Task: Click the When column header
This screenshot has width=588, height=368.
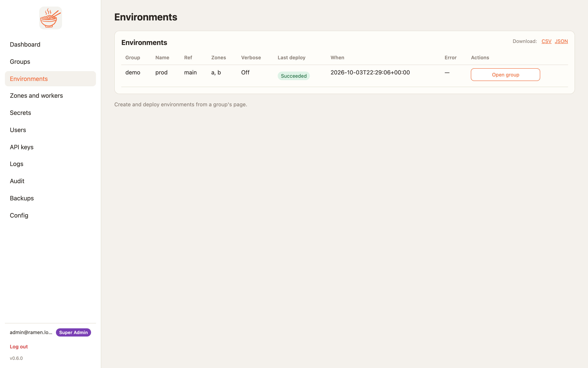Action: pyautogui.click(x=337, y=58)
